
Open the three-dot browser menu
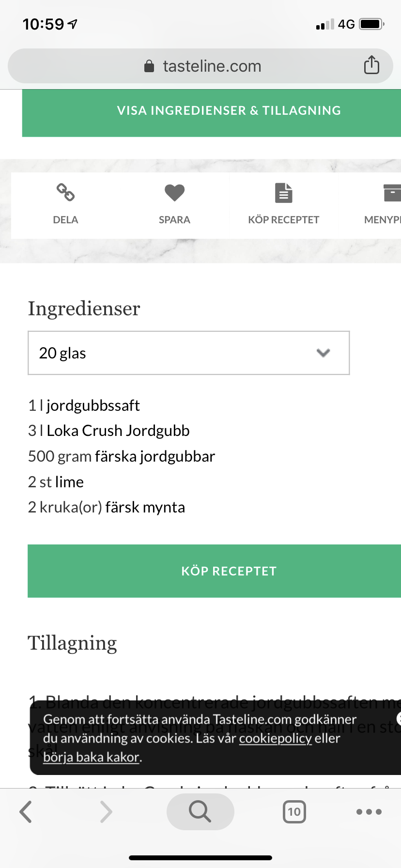(x=369, y=811)
